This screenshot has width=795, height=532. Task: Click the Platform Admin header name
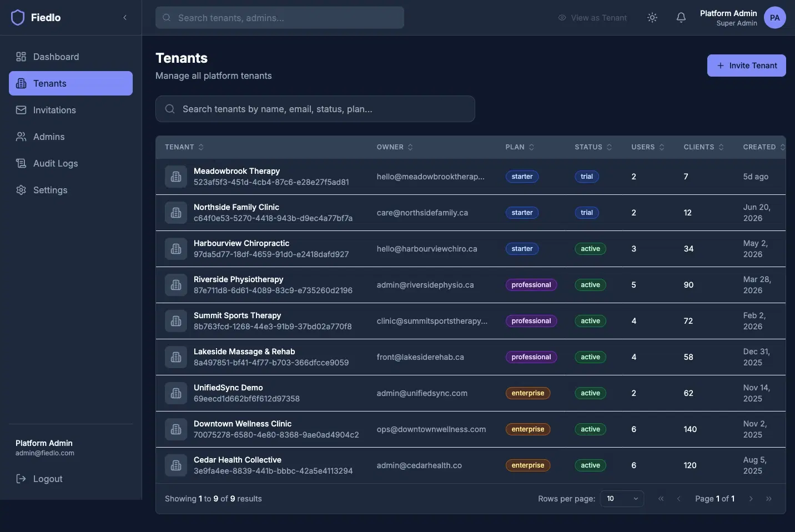tap(728, 13)
